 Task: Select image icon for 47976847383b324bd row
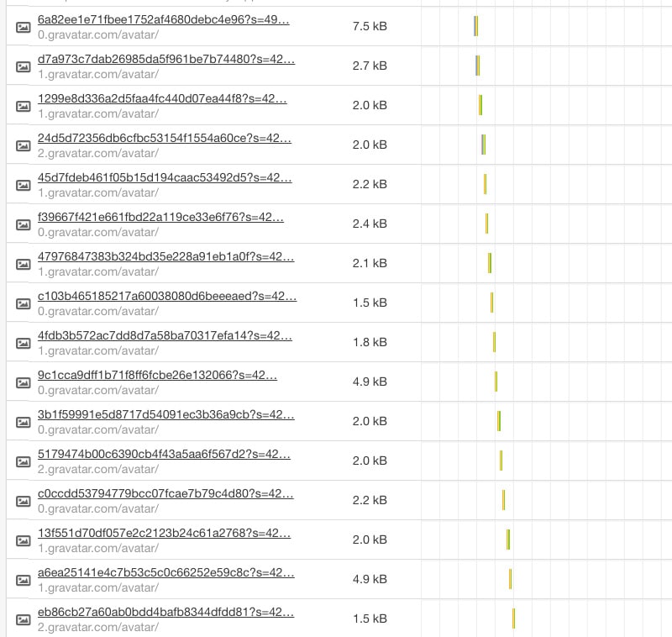[24, 264]
